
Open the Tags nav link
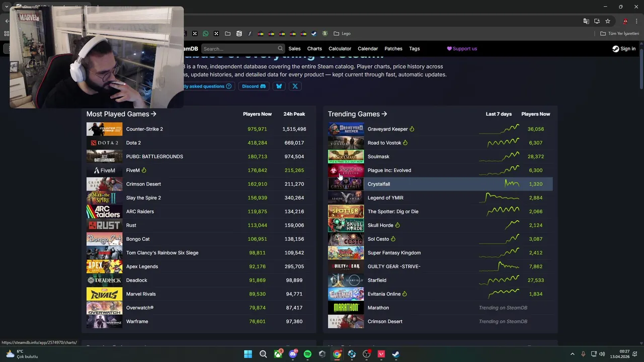pyautogui.click(x=415, y=49)
